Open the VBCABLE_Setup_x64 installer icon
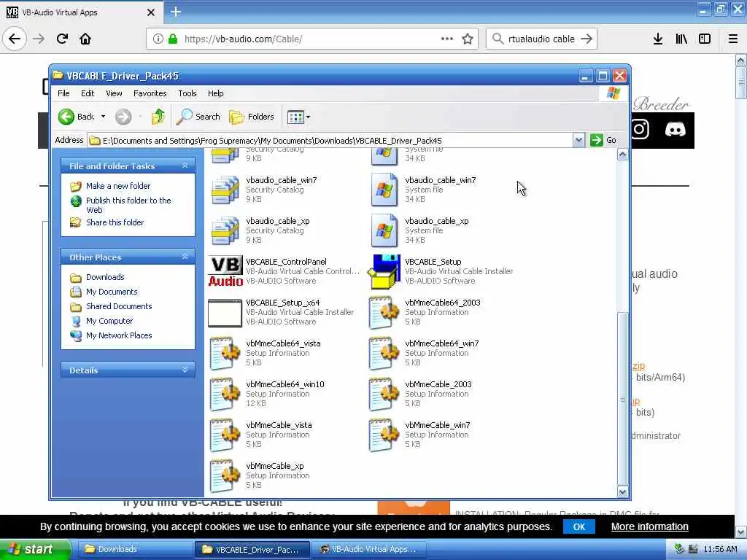747x560 pixels. point(225,313)
